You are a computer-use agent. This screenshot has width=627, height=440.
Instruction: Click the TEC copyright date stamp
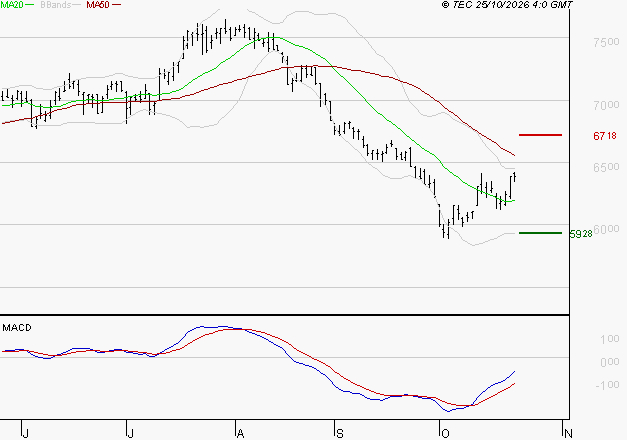coord(507,5)
